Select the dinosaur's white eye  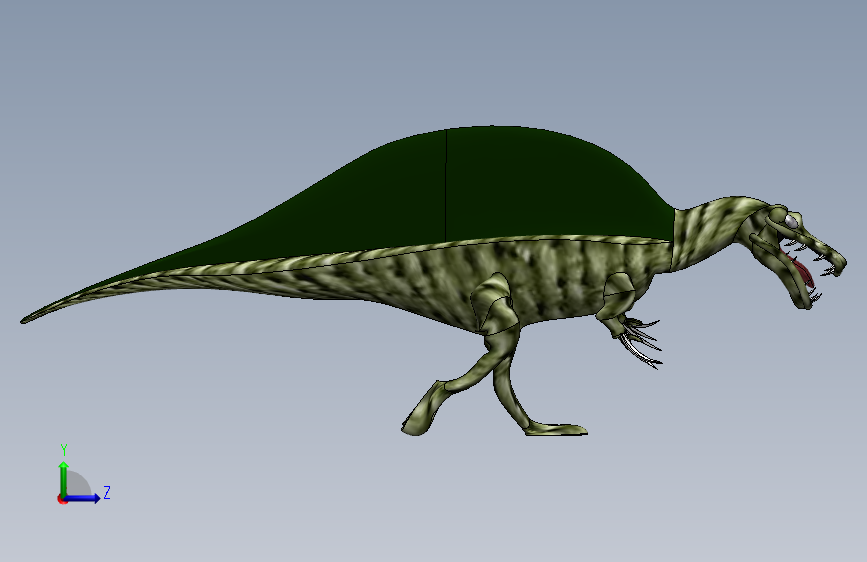coord(791,222)
